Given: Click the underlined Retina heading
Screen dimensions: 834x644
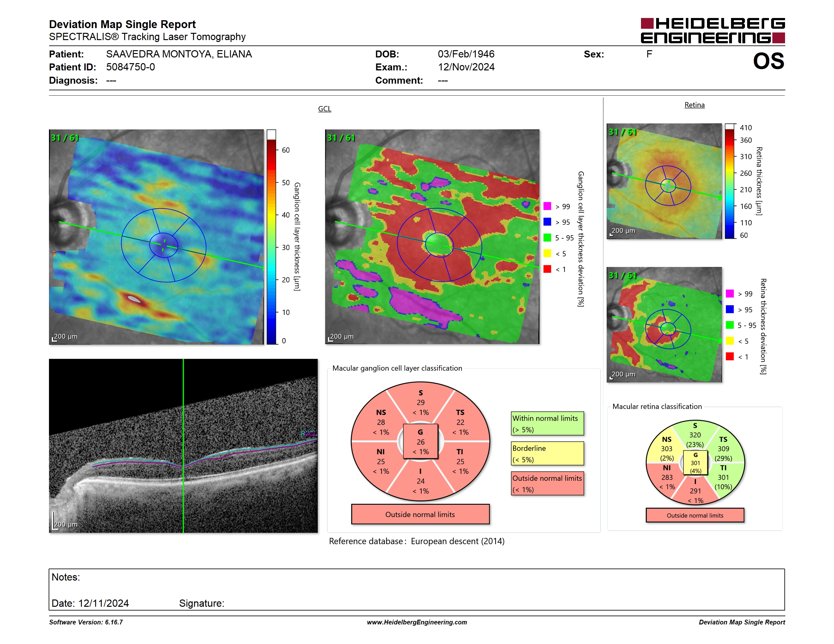Looking at the screenshot, I should [x=694, y=105].
